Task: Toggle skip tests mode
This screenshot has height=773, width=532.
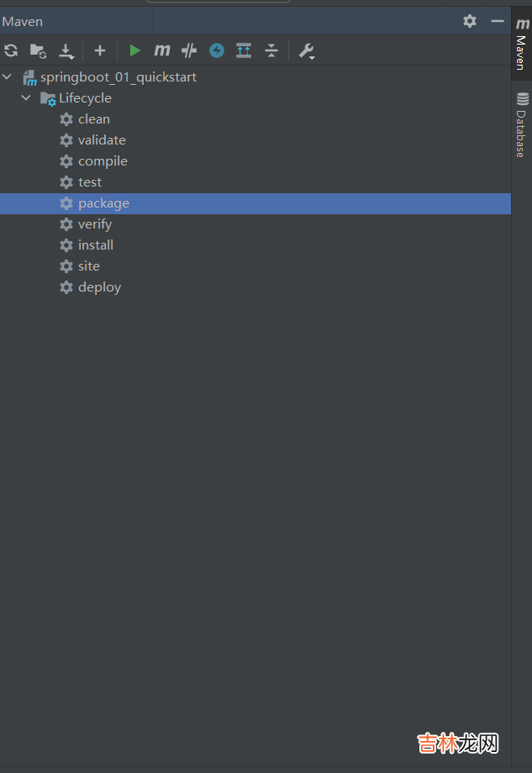Action: pos(217,50)
